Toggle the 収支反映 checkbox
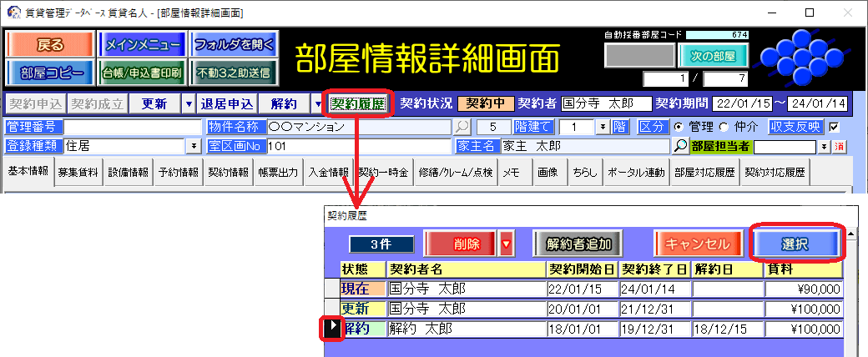This screenshot has height=357, width=868. coord(834,127)
